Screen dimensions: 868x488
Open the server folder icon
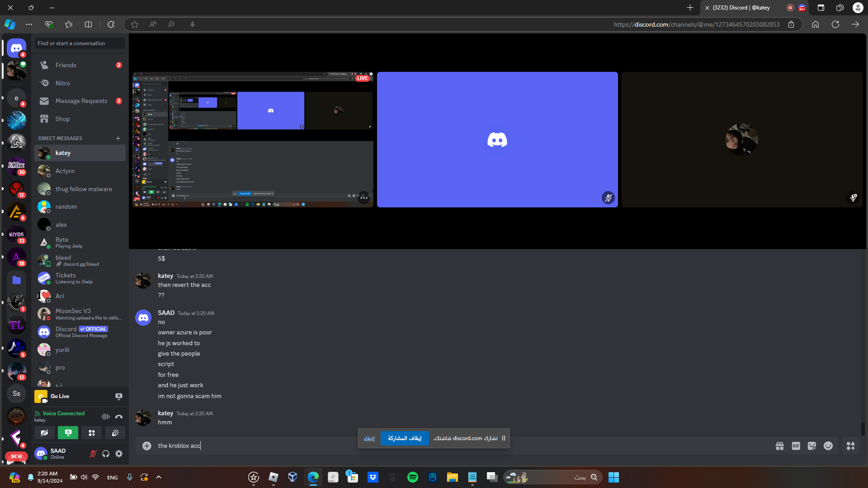pyautogui.click(x=17, y=280)
